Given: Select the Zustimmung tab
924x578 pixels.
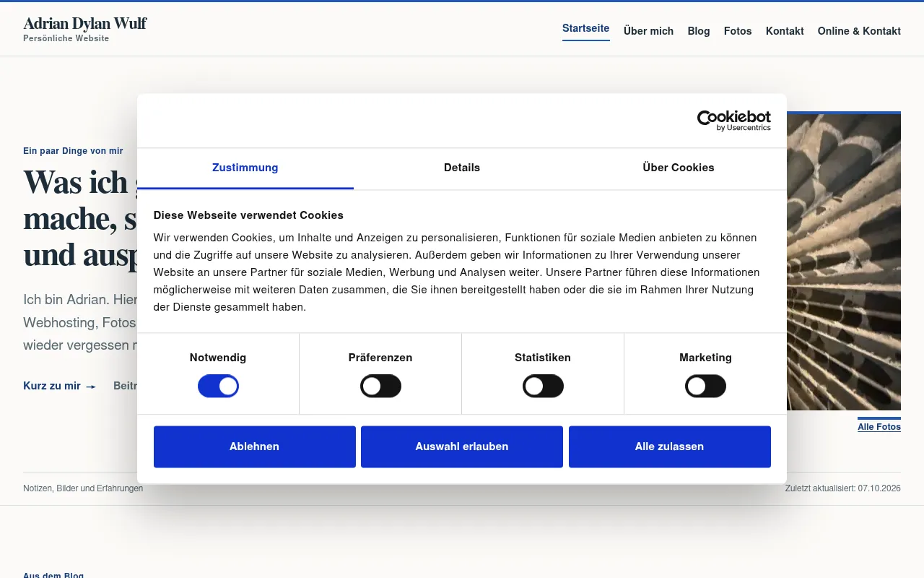Looking at the screenshot, I should tap(245, 168).
